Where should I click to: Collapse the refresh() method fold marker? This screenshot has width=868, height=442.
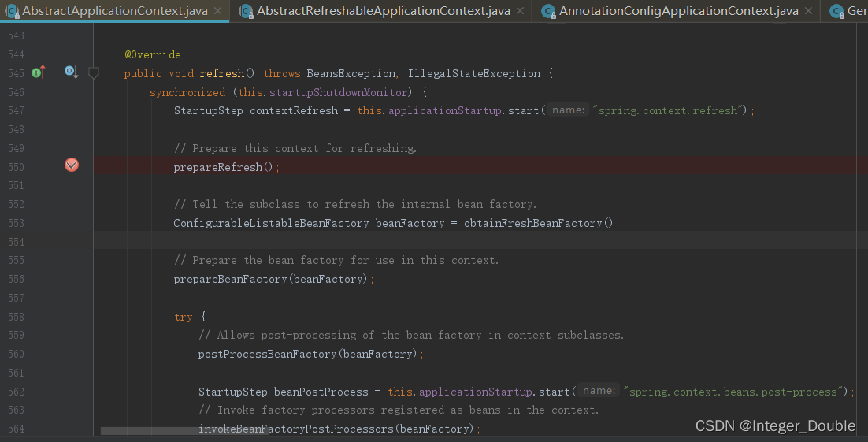94,72
